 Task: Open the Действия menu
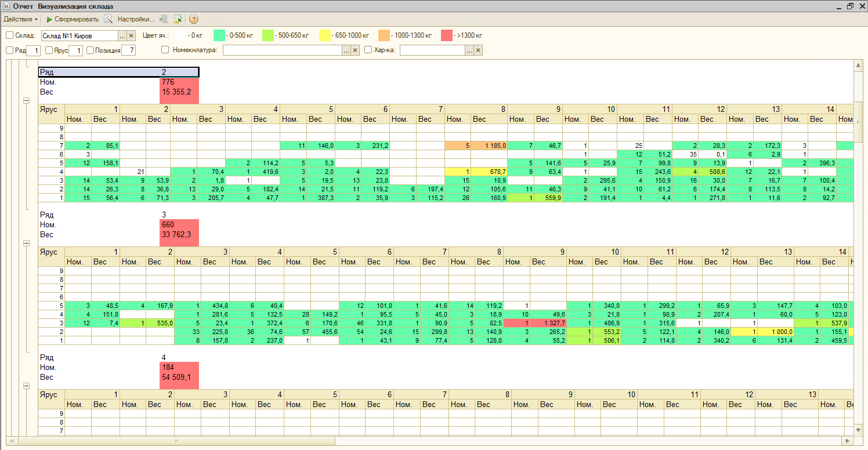21,19
